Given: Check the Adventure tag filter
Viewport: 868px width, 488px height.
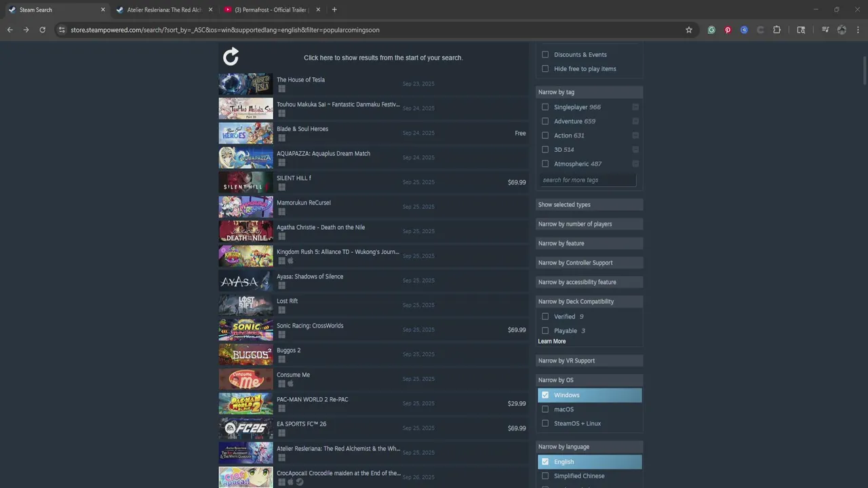Looking at the screenshot, I should 545,121.
